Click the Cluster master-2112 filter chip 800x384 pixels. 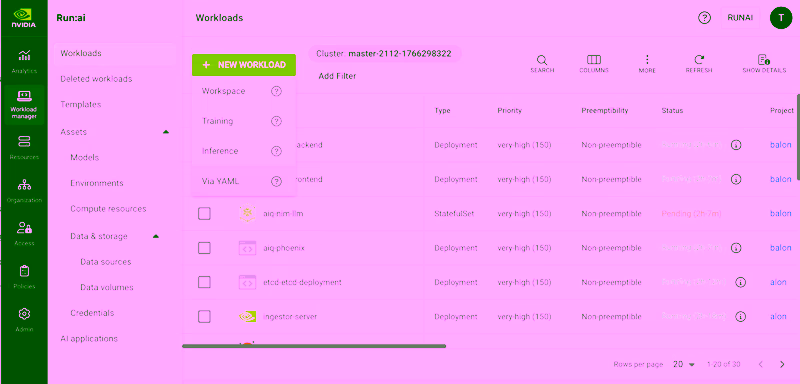tap(384, 54)
